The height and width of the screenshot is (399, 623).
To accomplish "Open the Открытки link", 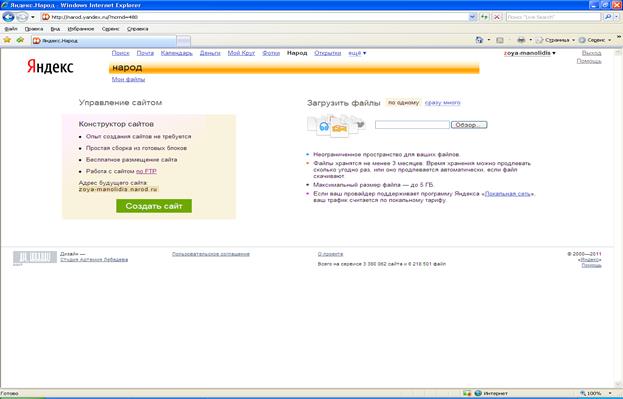I will tap(328, 53).
